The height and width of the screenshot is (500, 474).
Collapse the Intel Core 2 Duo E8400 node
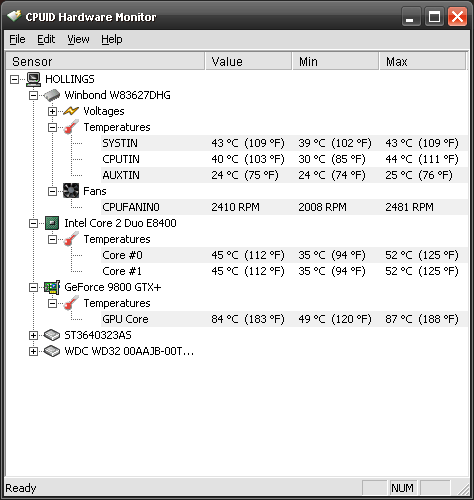coord(33,223)
